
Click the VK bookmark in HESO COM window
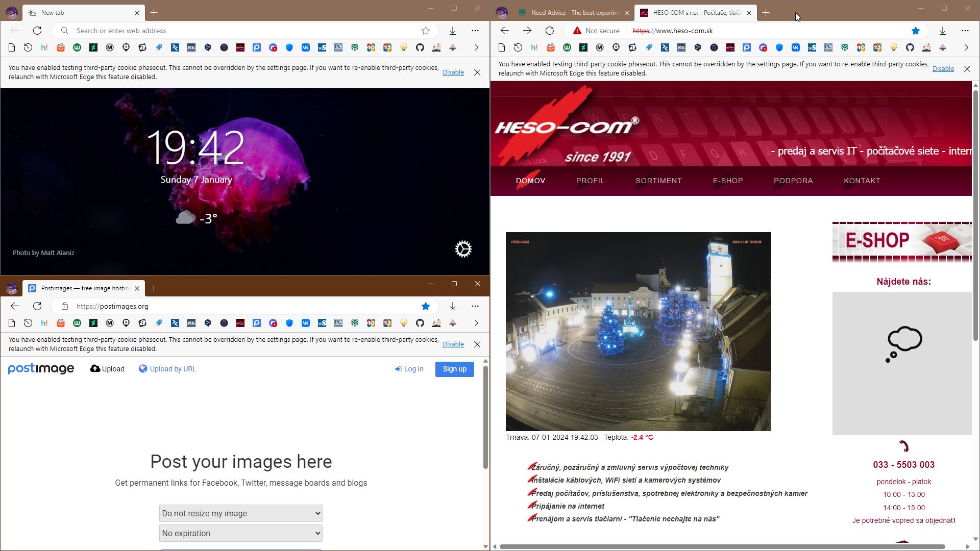point(795,47)
